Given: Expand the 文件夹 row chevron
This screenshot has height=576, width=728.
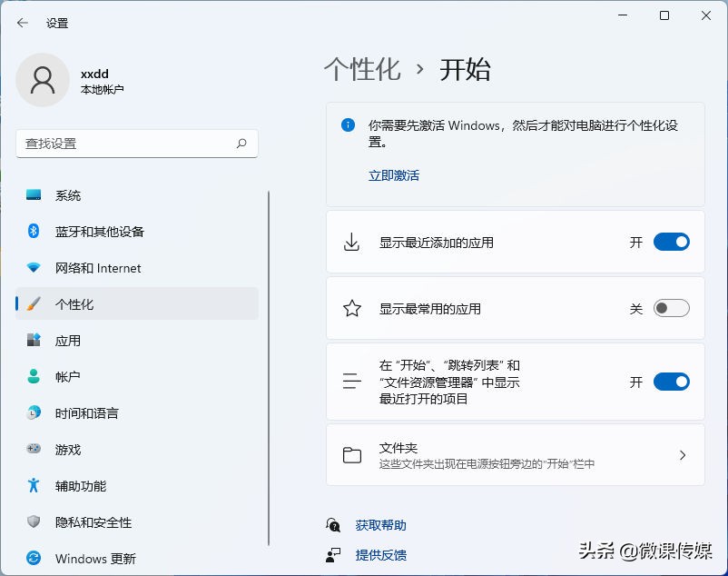Looking at the screenshot, I should coord(683,455).
